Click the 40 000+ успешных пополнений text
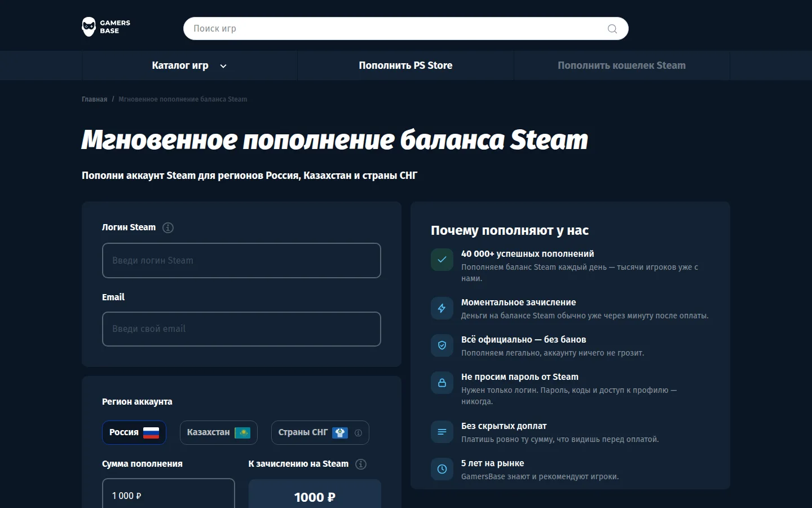Viewport: 812px width, 508px height. 528,254
